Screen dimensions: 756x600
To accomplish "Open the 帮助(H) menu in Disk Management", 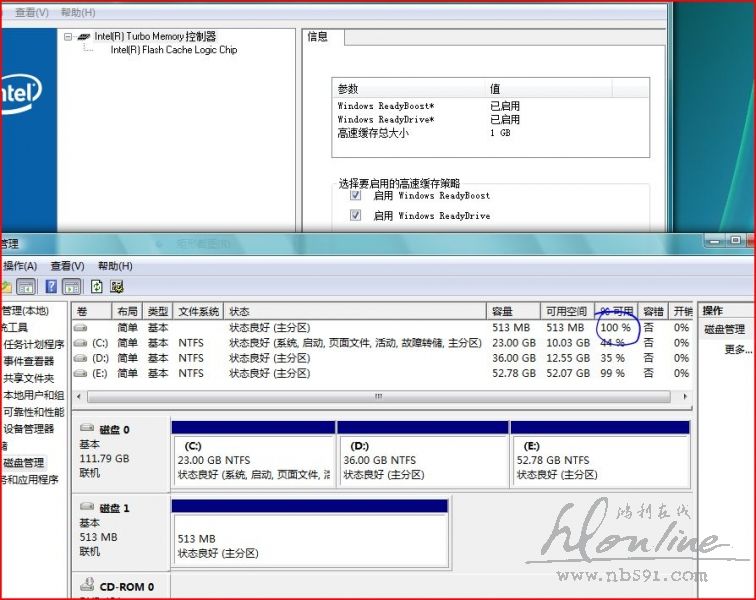I will (x=115, y=266).
